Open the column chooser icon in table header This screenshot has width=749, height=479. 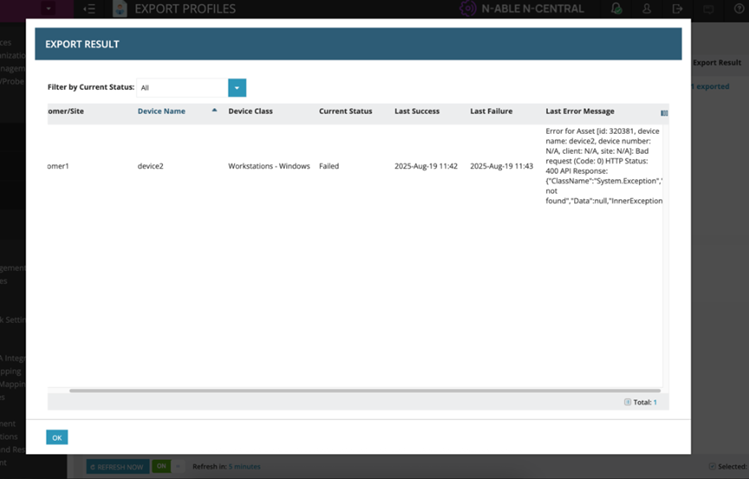664,113
